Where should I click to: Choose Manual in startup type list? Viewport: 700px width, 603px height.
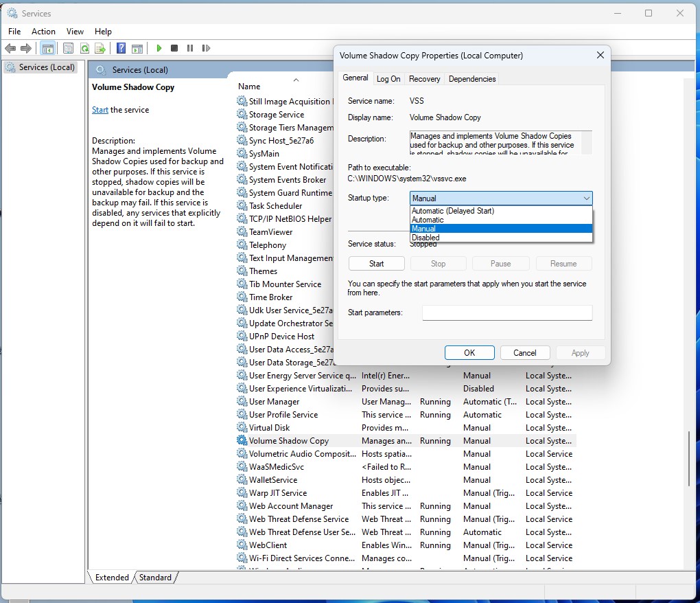pos(501,228)
